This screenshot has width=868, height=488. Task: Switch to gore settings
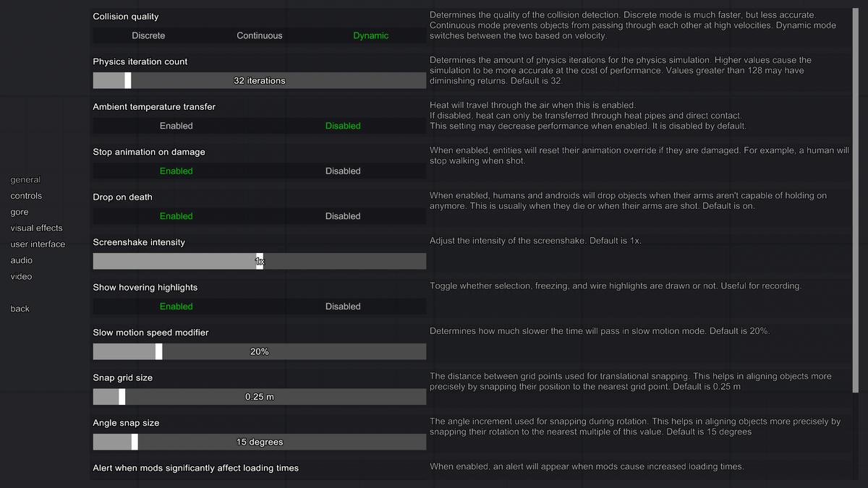tap(20, 212)
